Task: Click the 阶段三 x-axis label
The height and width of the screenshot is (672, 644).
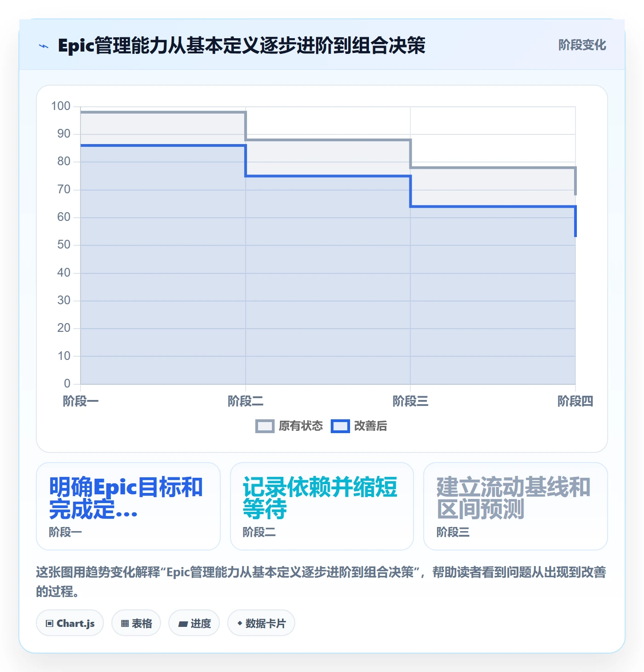Action: click(x=410, y=401)
